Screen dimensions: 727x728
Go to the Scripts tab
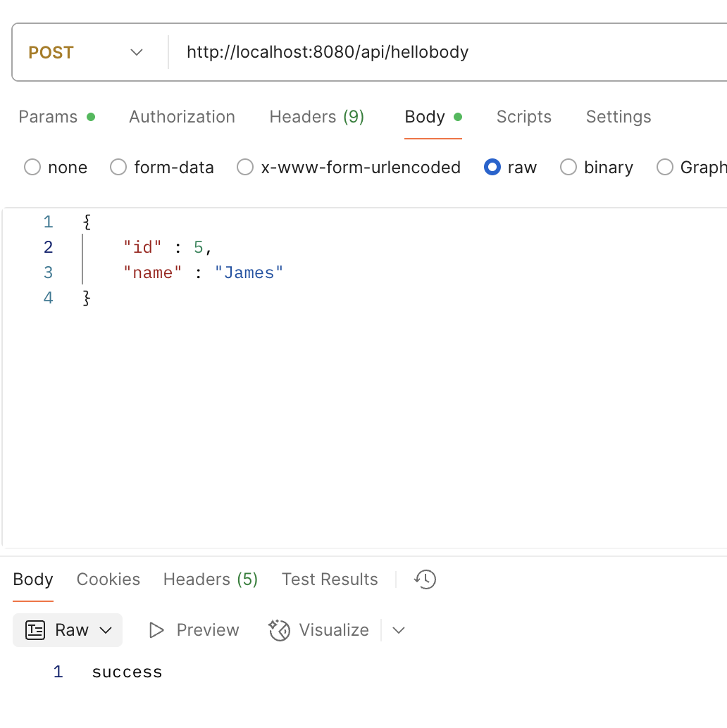pos(523,117)
